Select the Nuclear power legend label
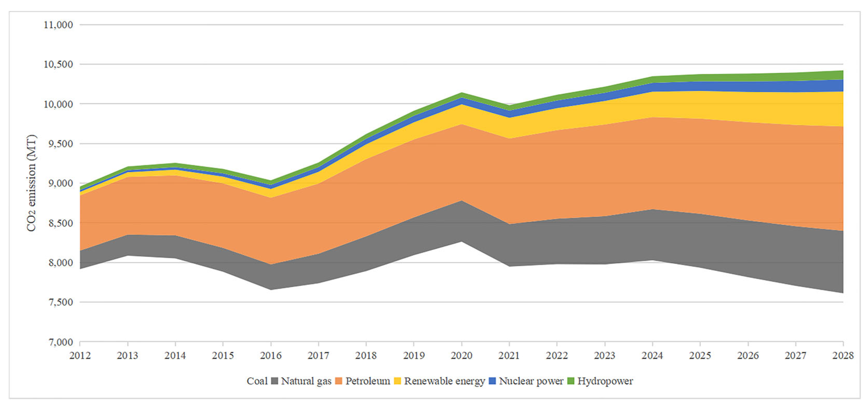Image resolution: width=868 pixels, height=409 pixels. [531, 381]
